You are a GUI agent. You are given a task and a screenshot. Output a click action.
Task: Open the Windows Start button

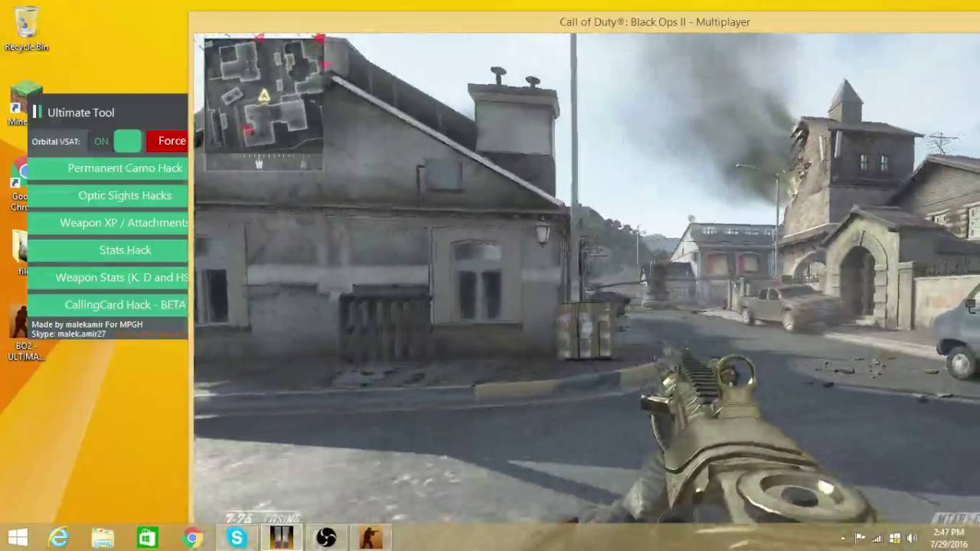pos(18,537)
